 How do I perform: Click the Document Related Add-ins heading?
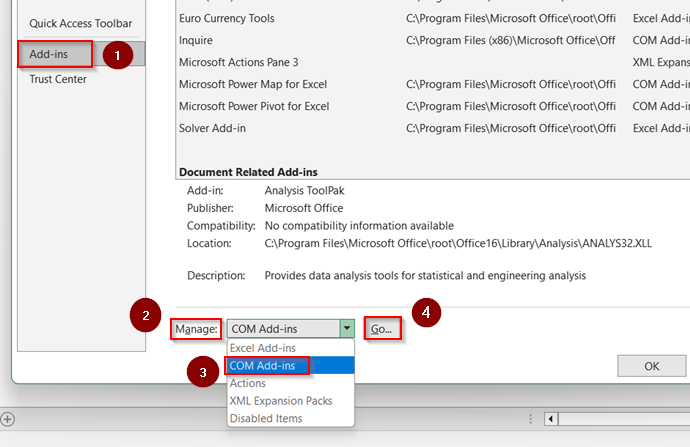[248, 172]
